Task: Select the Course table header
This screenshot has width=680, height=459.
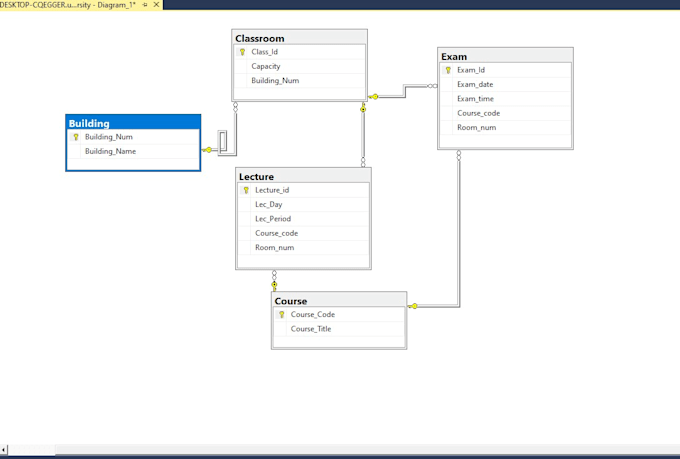Action: 338,300
